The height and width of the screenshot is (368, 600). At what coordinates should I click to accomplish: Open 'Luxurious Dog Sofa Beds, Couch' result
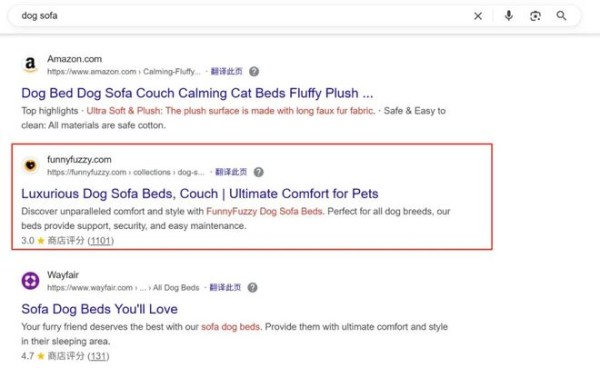[x=200, y=194]
